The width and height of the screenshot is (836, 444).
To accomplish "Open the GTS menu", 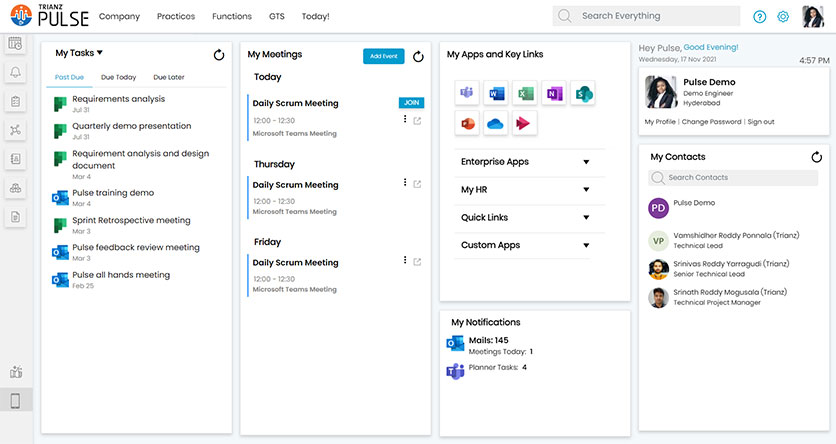I will pyautogui.click(x=277, y=17).
